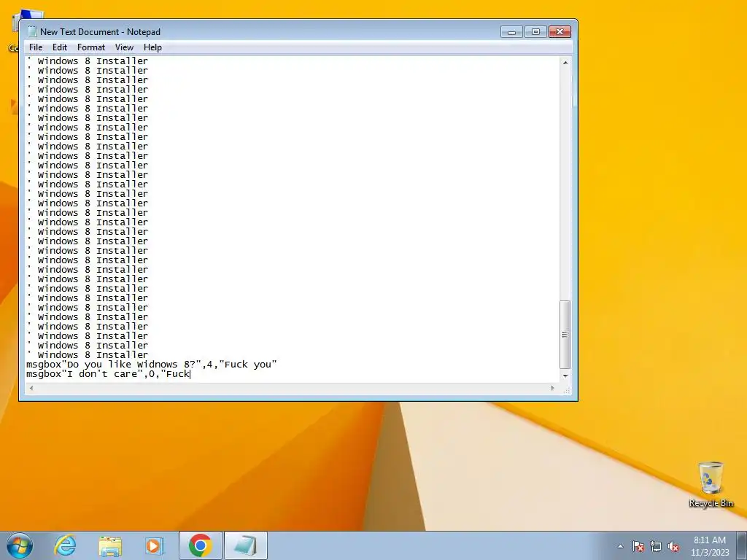Click the Notepad window resize grip
747x560 pixels.
(x=566, y=389)
